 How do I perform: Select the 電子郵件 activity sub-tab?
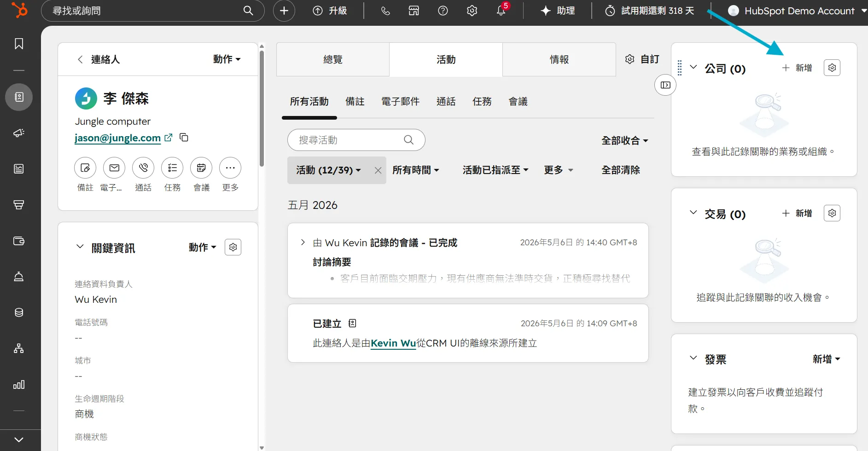click(401, 102)
